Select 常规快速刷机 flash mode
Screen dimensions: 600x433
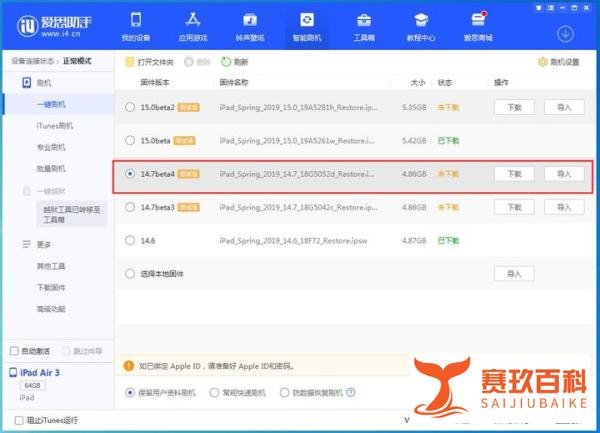[x=214, y=392]
